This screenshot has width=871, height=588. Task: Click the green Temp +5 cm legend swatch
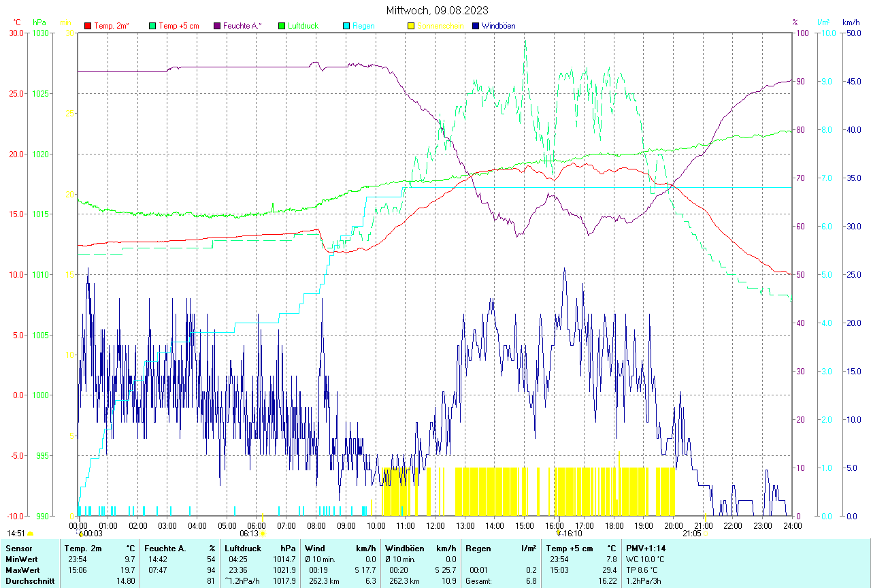pos(152,26)
